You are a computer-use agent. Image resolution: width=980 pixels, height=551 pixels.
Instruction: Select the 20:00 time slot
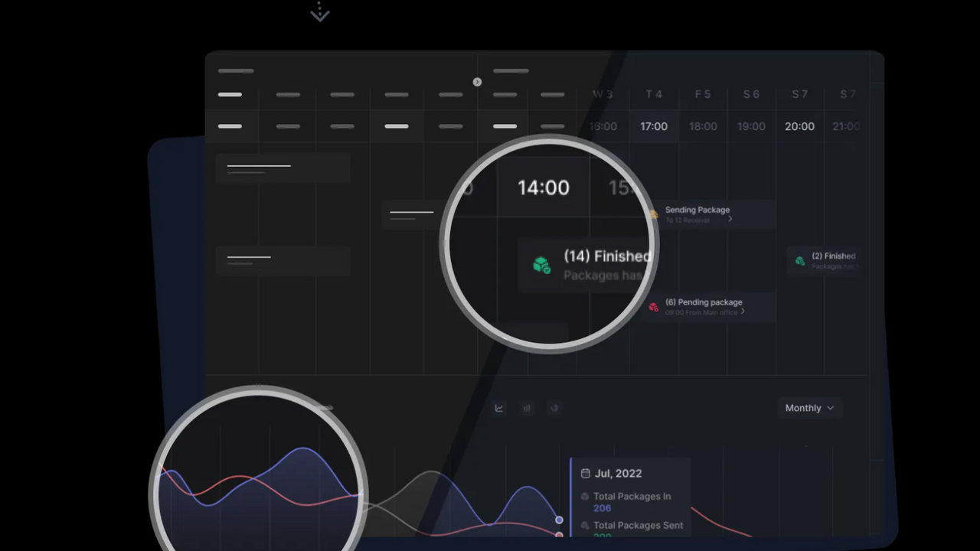pos(799,126)
